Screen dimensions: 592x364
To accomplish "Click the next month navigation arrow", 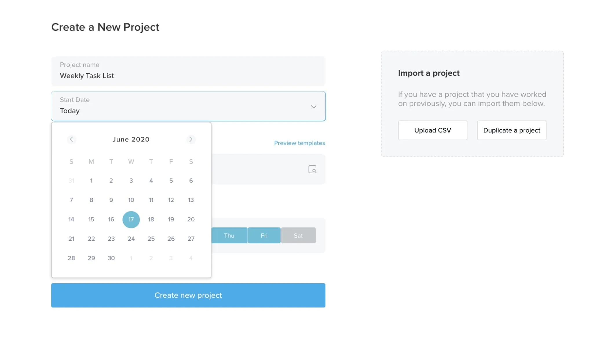I will [191, 139].
